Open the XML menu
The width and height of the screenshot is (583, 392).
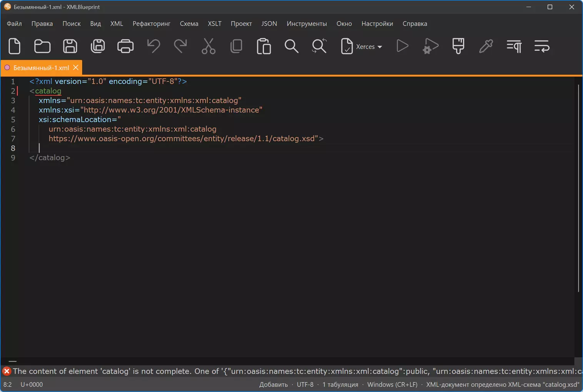pos(117,23)
